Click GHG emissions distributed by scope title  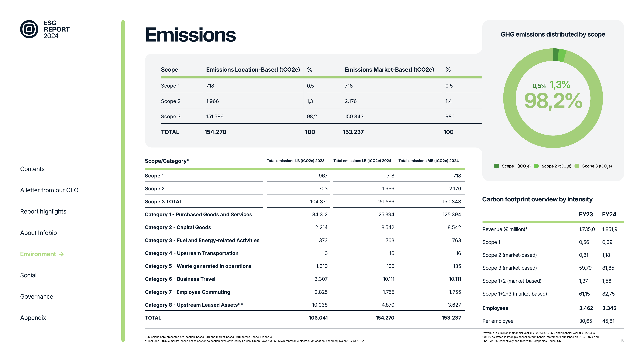pyautogui.click(x=553, y=34)
